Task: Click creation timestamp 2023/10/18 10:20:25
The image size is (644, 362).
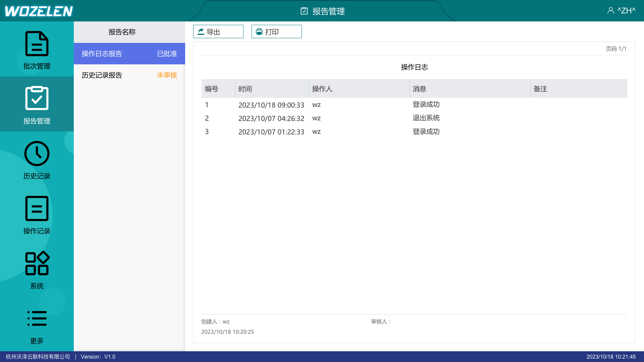Action: click(227, 332)
